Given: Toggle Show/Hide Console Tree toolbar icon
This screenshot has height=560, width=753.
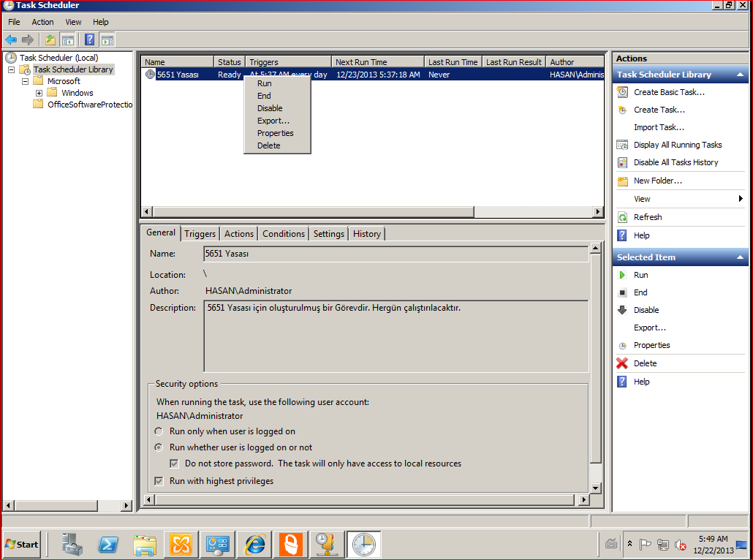Looking at the screenshot, I should click(68, 40).
